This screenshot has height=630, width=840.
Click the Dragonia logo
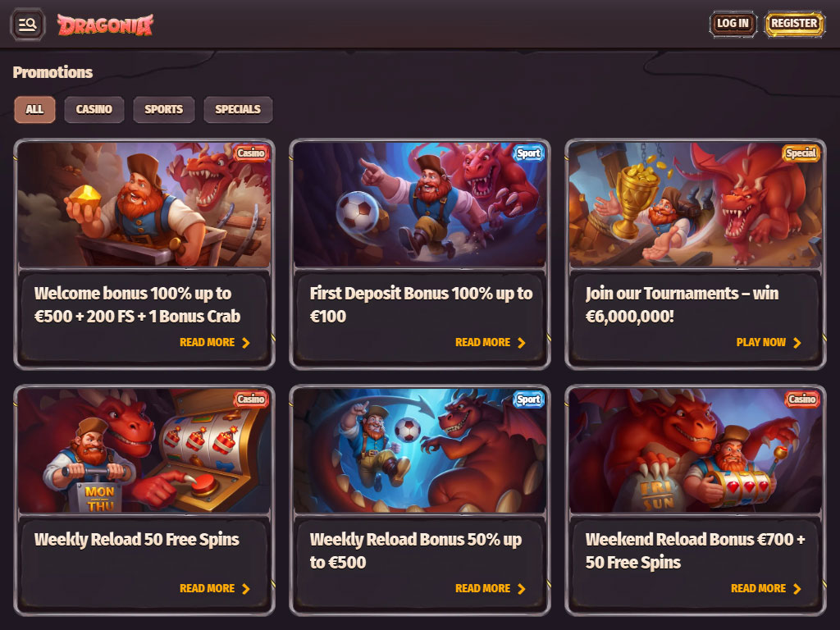pyautogui.click(x=106, y=25)
